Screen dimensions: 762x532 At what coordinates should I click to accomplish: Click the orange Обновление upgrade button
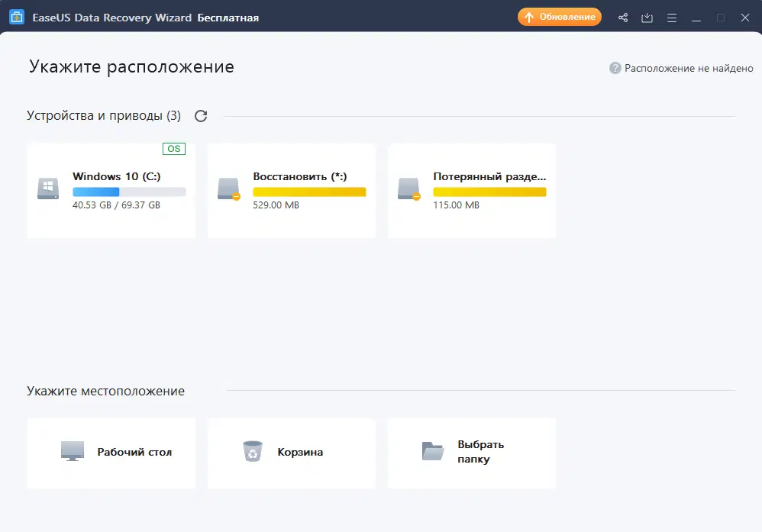pos(560,17)
